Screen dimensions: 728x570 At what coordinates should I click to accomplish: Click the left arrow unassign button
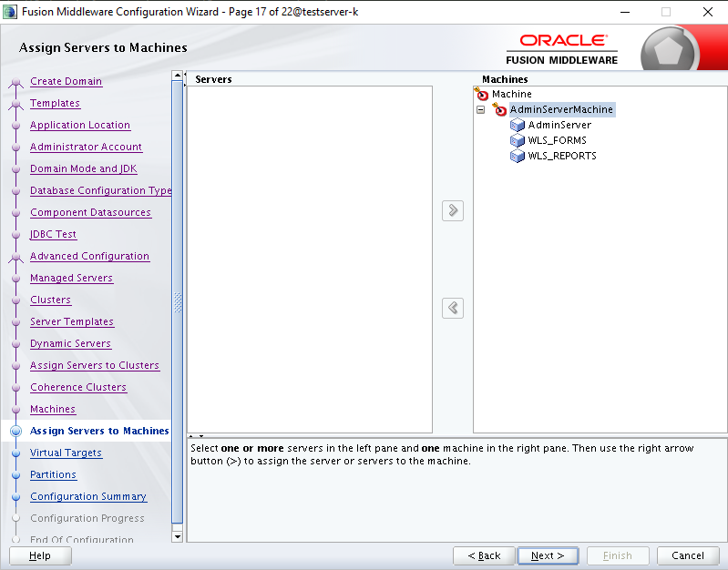[453, 308]
